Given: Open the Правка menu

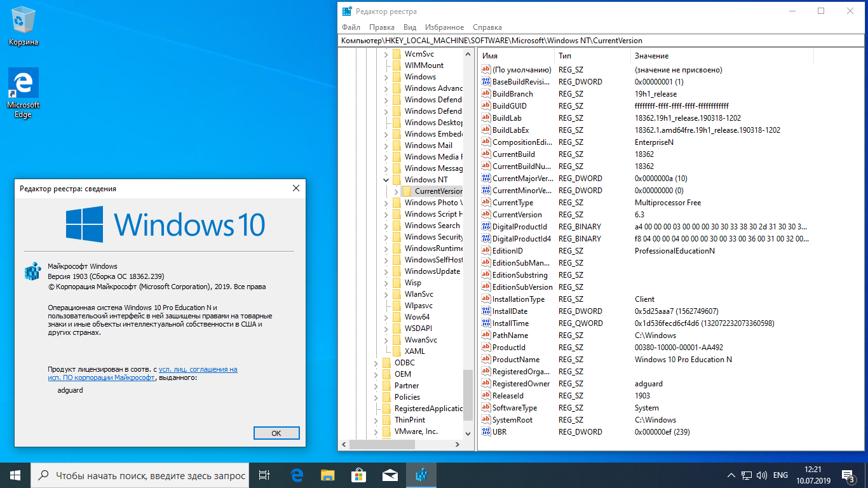Looking at the screenshot, I should (x=382, y=27).
